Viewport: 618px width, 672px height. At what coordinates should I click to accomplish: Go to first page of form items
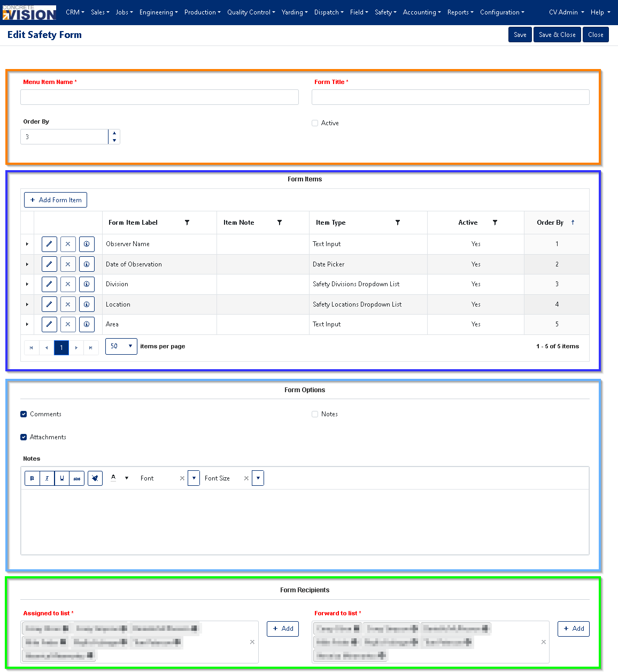point(32,348)
